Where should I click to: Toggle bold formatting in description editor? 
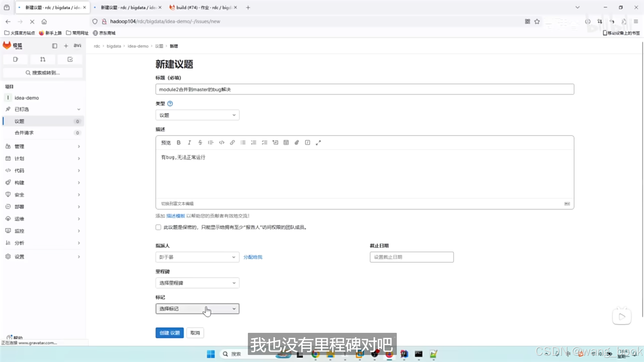point(179,142)
